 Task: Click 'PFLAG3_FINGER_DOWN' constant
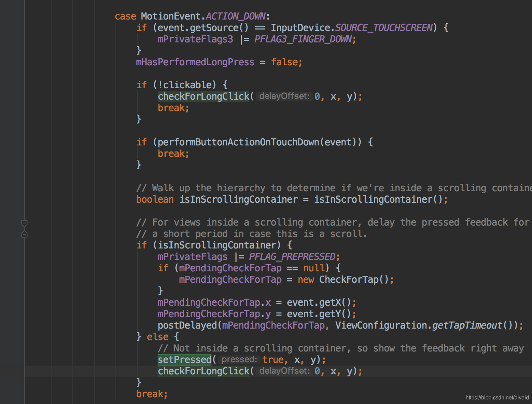(303, 39)
